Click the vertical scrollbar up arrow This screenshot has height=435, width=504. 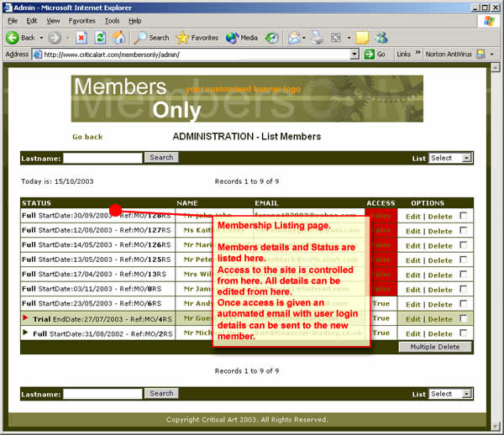tap(496, 67)
